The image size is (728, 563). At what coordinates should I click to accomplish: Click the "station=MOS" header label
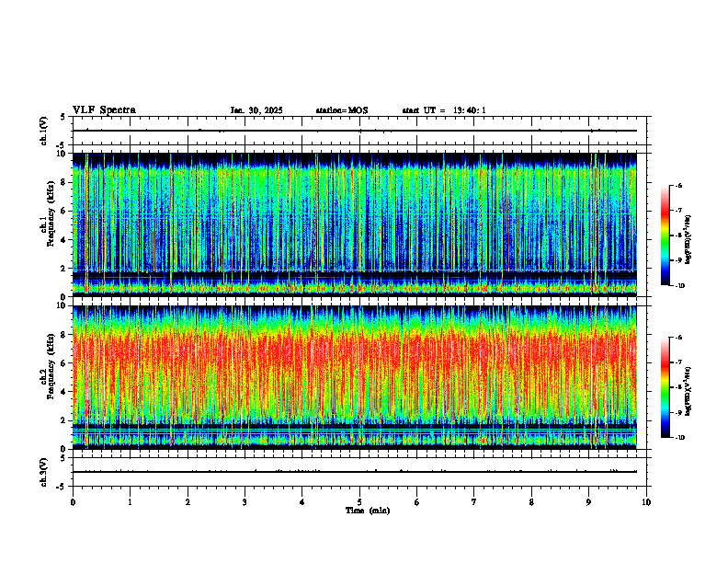[x=342, y=110]
